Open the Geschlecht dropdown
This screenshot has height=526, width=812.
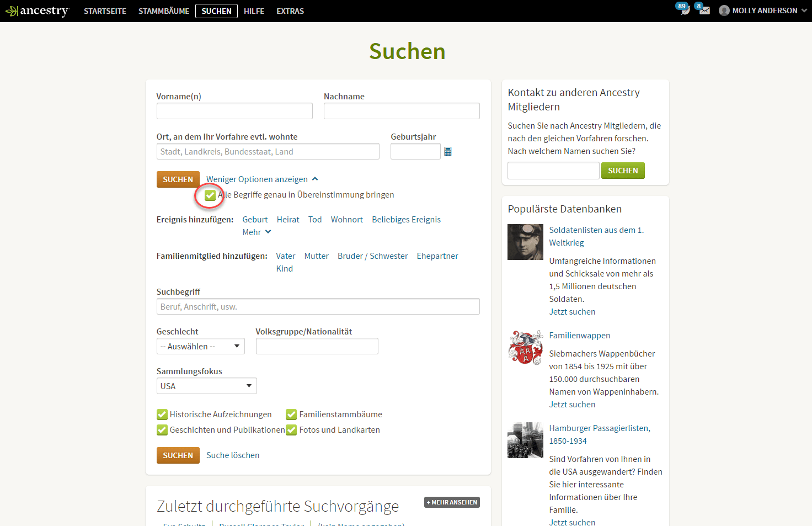pos(201,346)
